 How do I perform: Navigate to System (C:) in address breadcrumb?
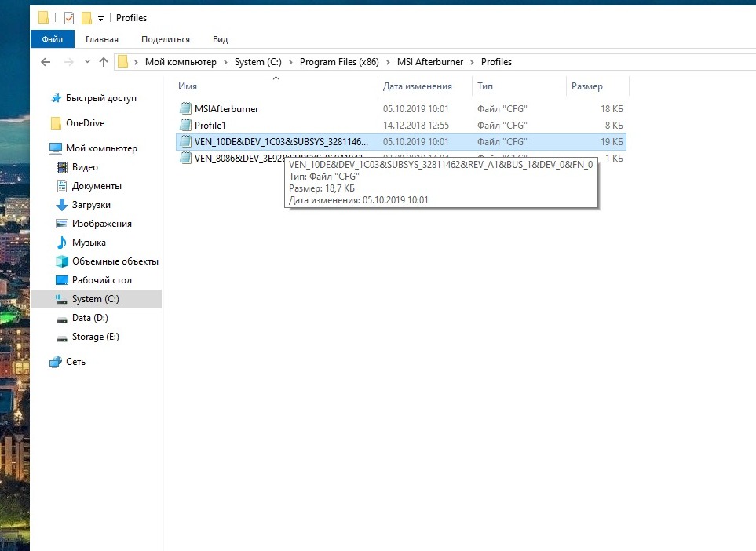258,62
